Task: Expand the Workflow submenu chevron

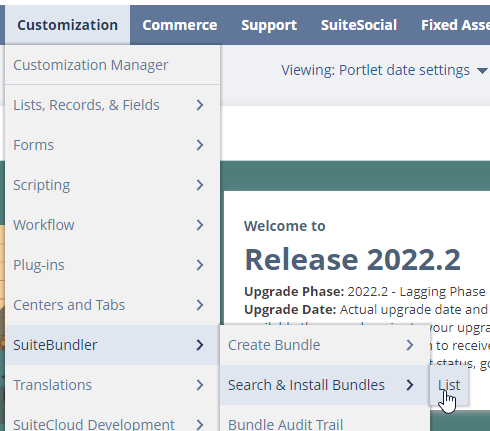Action: click(x=200, y=225)
